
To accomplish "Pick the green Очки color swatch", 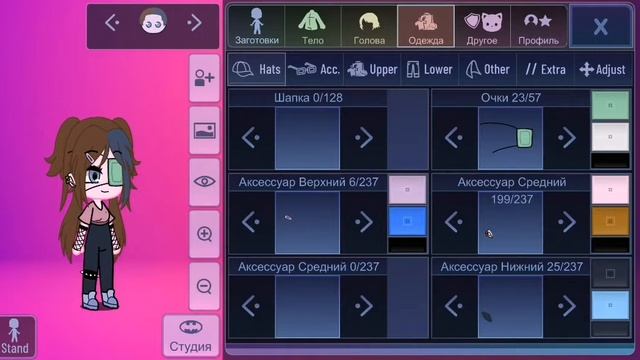I will [x=610, y=105].
